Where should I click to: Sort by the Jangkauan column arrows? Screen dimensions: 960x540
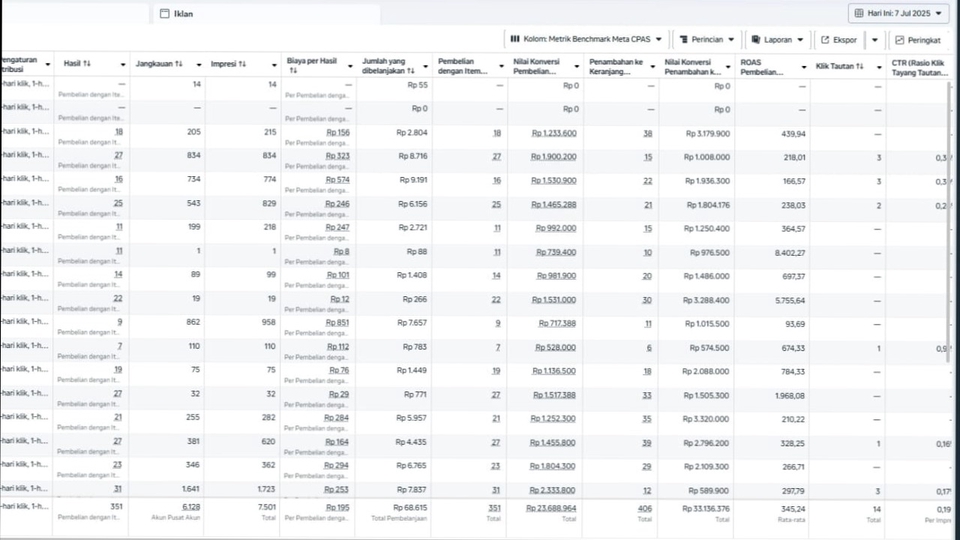[x=178, y=64]
